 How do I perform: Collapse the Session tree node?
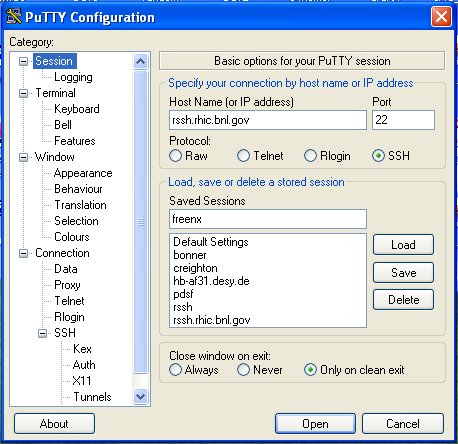[x=23, y=61]
